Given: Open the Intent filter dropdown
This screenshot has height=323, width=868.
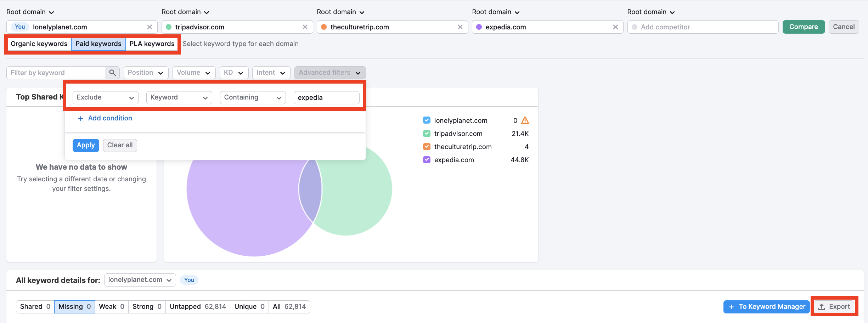Looking at the screenshot, I should [x=271, y=73].
